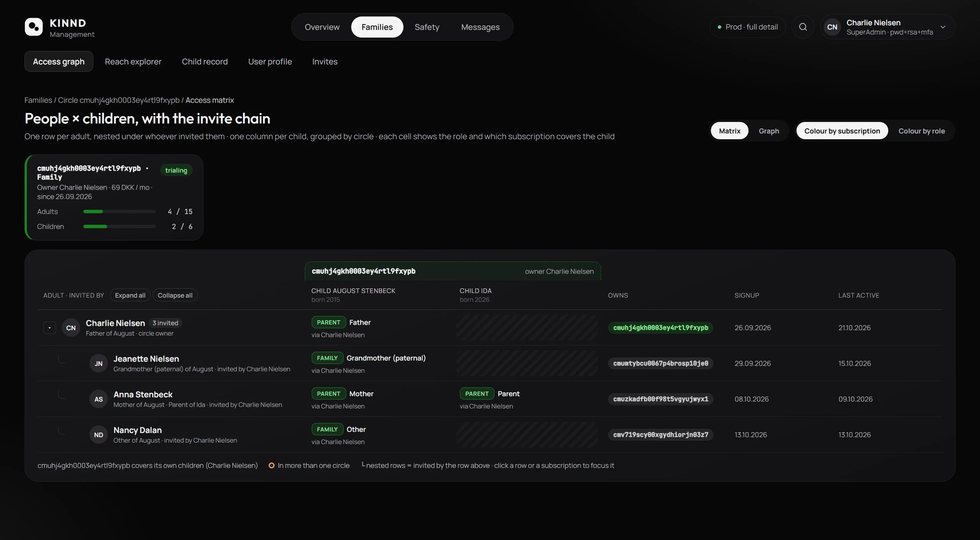Focus subscription chip cmuhj4gkh0003ey4rtl9fxypb in Owns column
This screenshot has height=540, width=980.
(661, 328)
